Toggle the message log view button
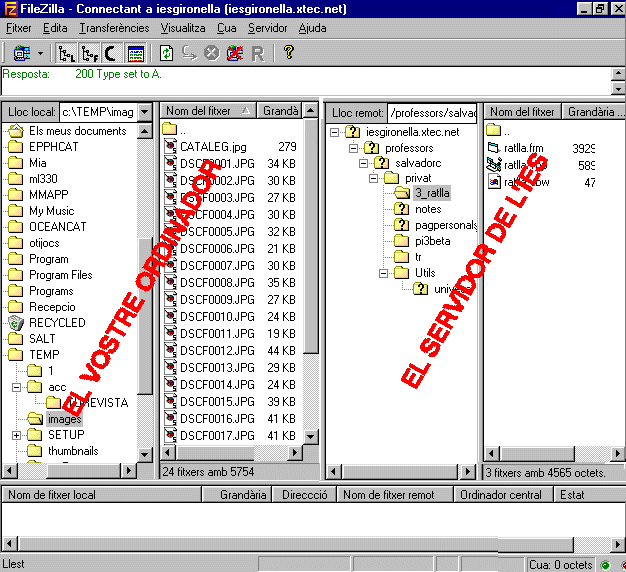Viewport: 626px width, 572px height. [x=111, y=53]
